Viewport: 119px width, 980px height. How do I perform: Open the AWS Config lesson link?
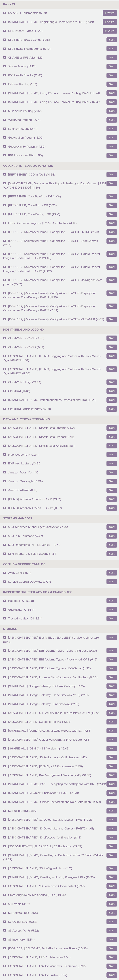[x=20, y=573]
